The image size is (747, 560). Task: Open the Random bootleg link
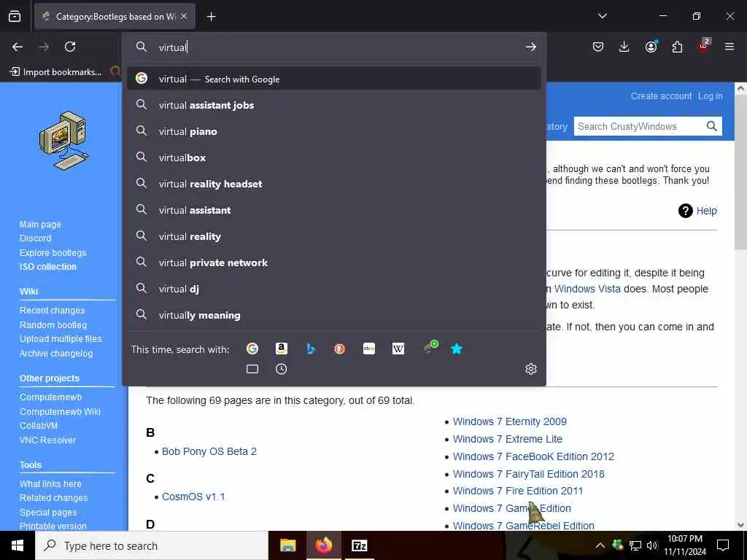pos(53,324)
